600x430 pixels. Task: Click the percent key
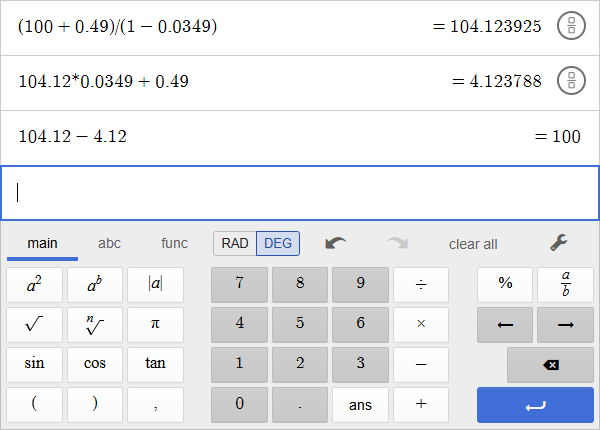[505, 285]
